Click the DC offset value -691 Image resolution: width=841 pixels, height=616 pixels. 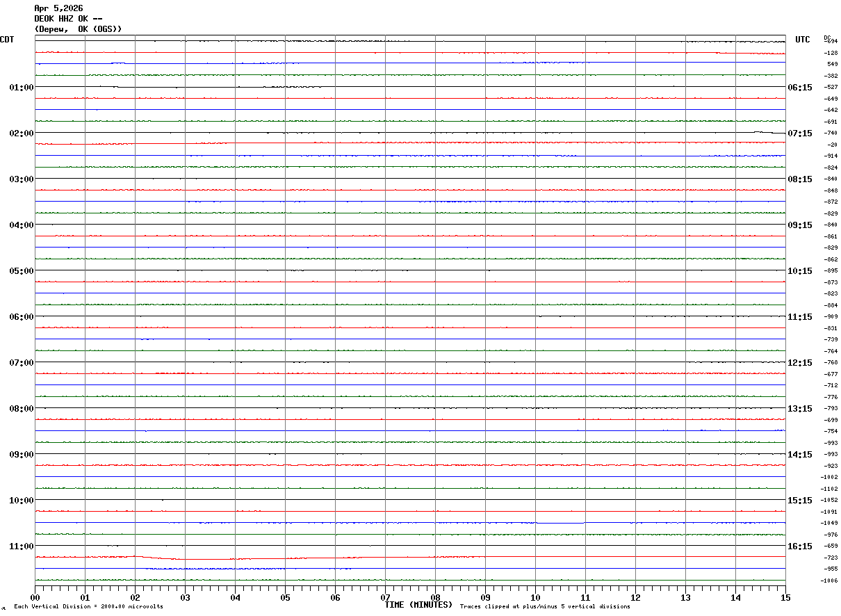[831, 122]
